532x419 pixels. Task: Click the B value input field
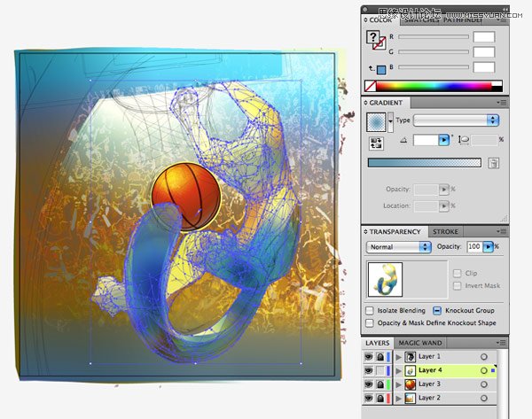click(x=484, y=67)
